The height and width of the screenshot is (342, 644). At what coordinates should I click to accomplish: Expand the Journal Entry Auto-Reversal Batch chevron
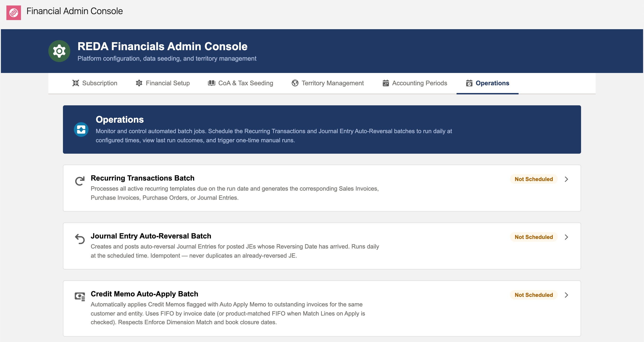point(566,237)
